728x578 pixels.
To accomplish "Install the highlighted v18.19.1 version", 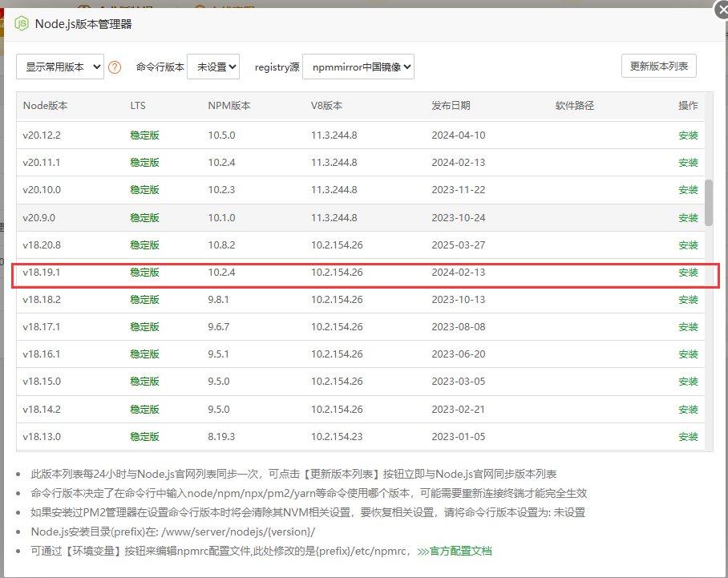I will pyautogui.click(x=688, y=272).
